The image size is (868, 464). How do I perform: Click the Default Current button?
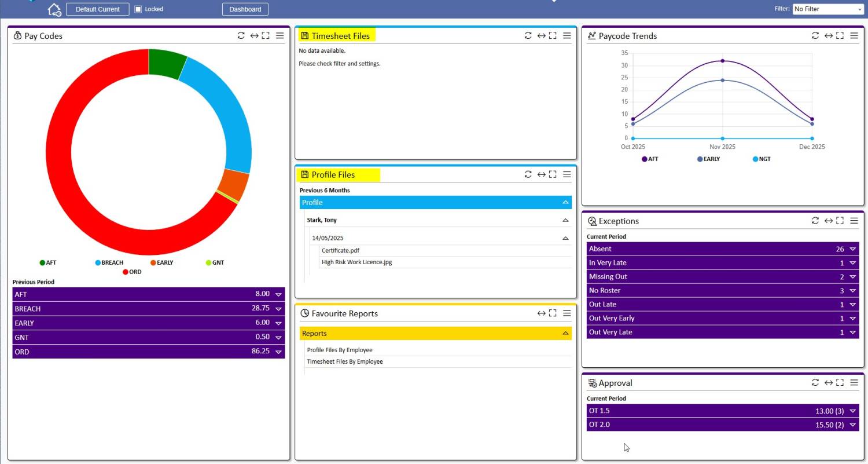tap(98, 9)
